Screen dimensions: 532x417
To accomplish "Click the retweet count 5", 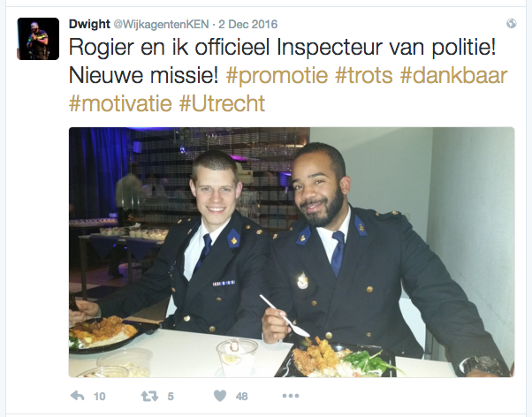I will pos(171,397).
